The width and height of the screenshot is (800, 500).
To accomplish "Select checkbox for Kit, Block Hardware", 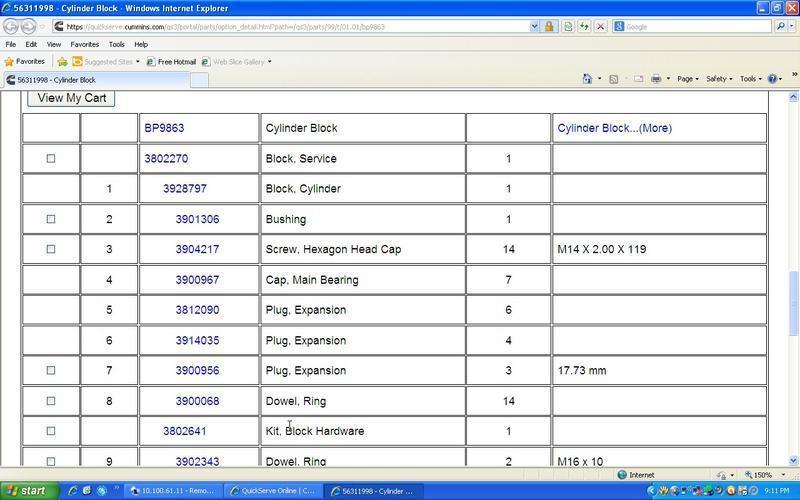I will pos(51,431).
